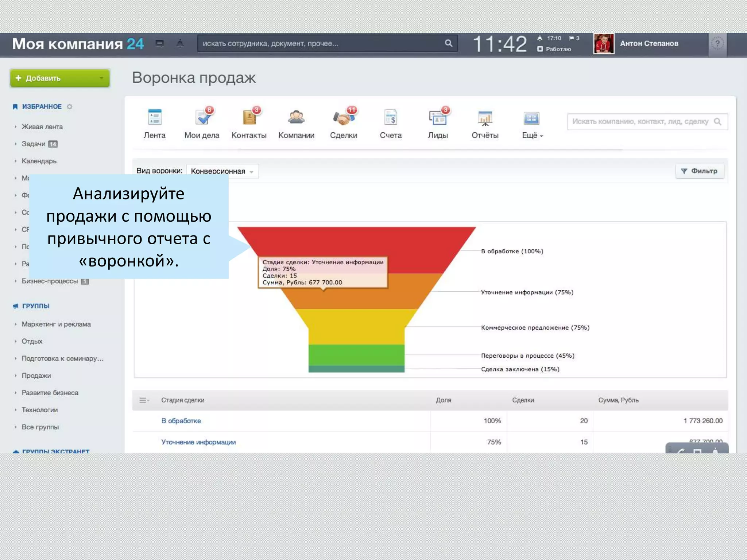
Task: Open the green Добавить dropdown arrow
Action: tap(101, 78)
